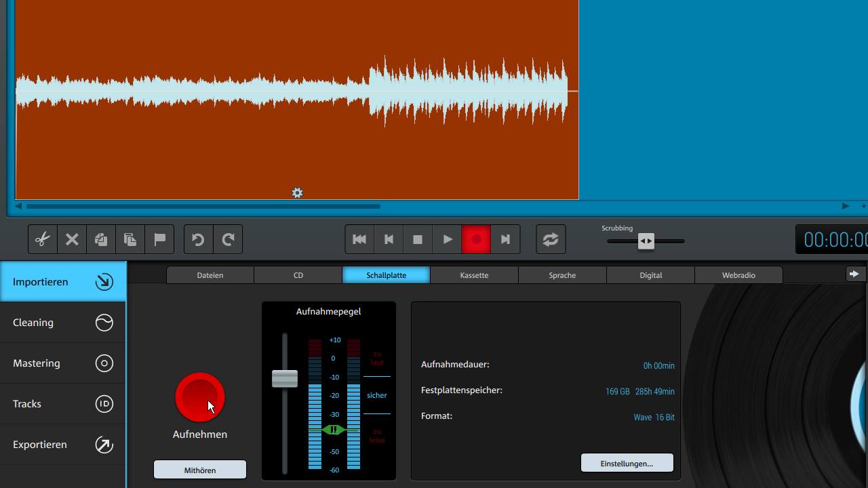Stop playback
This screenshot has width=868, height=488.
[x=418, y=239]
